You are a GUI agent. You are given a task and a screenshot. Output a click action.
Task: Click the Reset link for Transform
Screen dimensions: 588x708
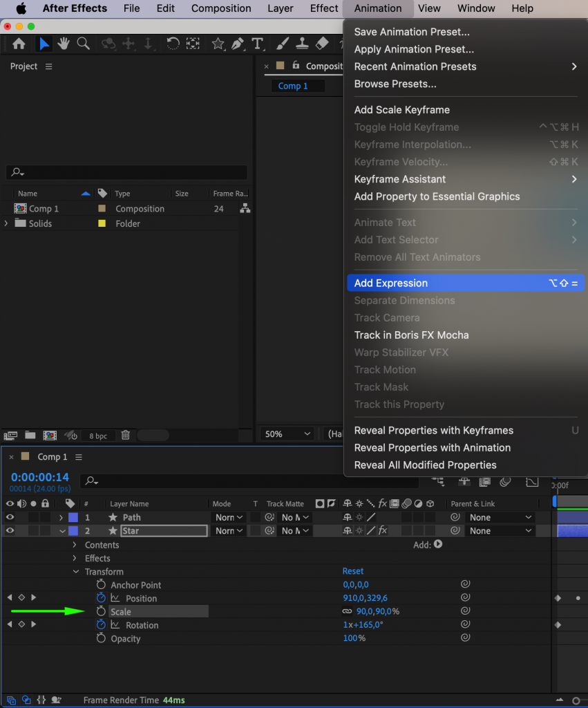tap(353, 571)
